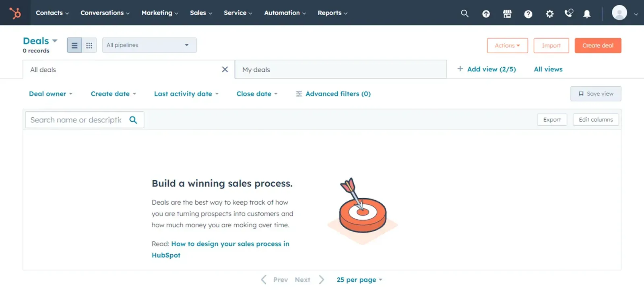
Task: Click the 'Build a winning sales process.' heading
Action: [222, 183]
